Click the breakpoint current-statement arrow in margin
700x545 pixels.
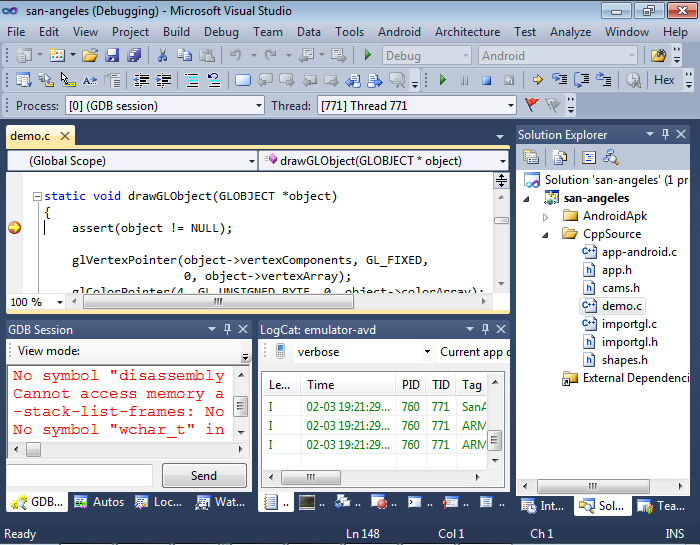[14, 228]
